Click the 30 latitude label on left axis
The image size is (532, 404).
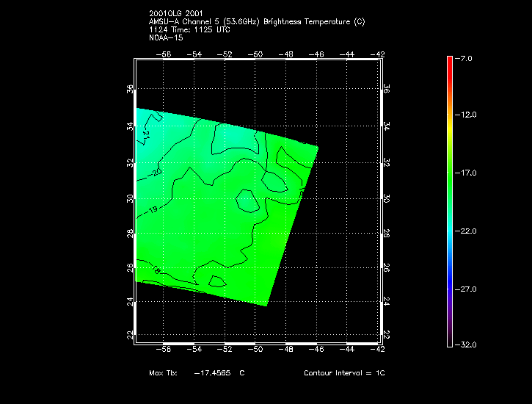(130, 198)
